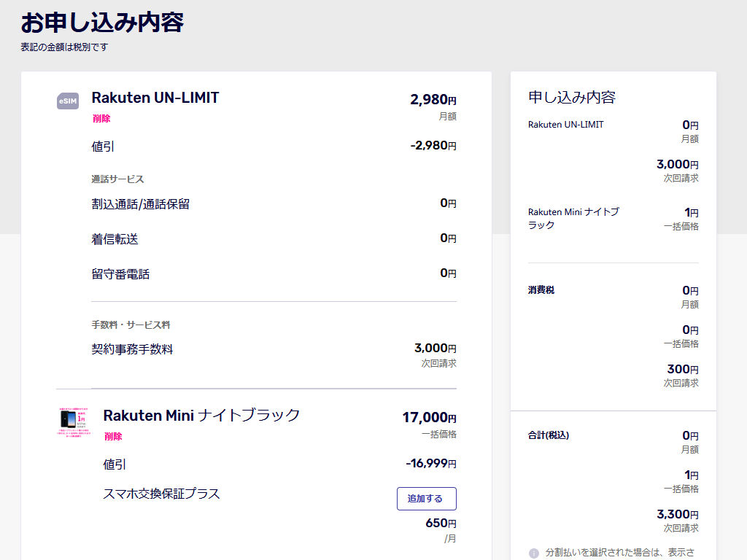Click the -16,999円 discount amount
This screenshot has width=747, height=560.
[431, 463]
